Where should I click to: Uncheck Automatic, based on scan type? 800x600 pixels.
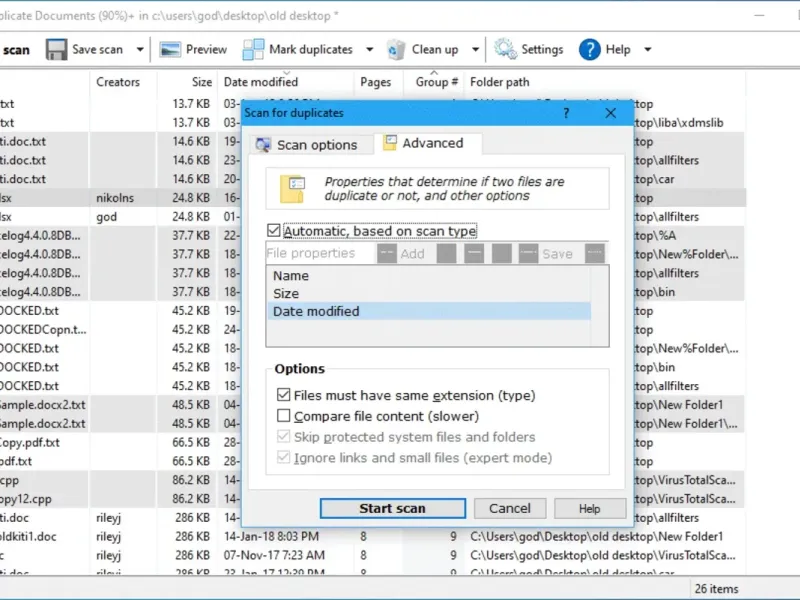click(273, 231)
